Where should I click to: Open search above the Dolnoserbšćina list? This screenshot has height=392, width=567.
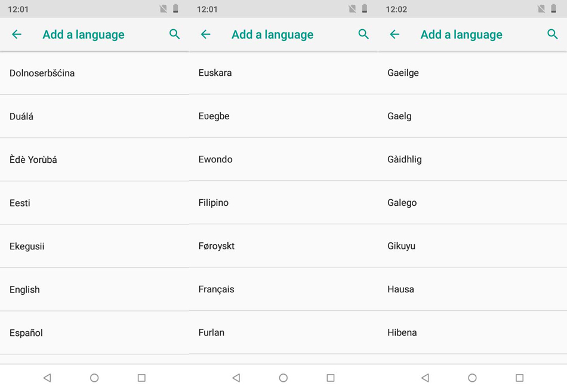point(175,35)
